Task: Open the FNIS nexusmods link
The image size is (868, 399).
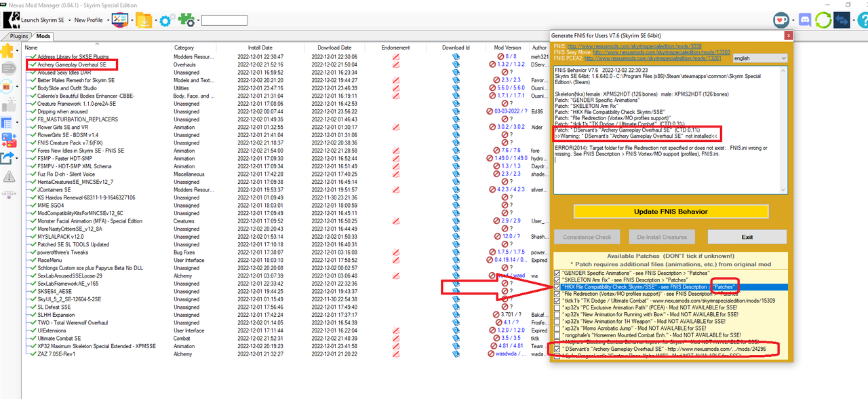Action: [633, 46]
